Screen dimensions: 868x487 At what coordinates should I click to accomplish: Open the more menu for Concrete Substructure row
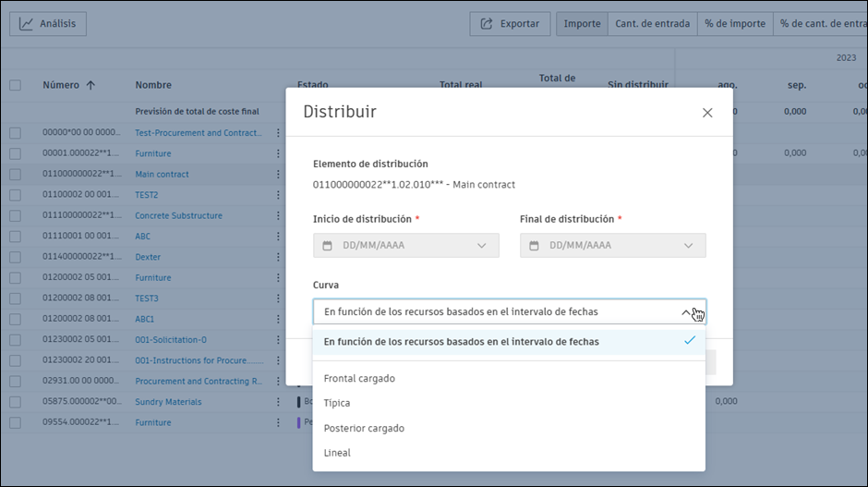[x=278, y=215]
